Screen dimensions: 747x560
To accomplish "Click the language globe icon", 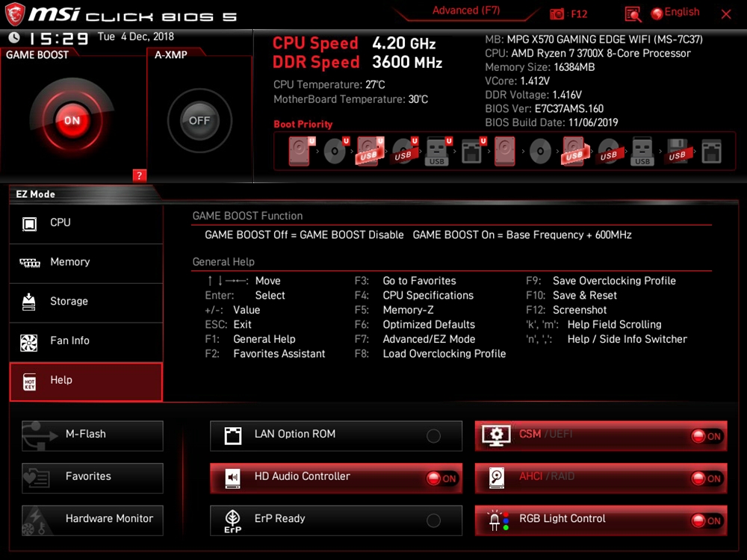I will [x=657, y=13].
